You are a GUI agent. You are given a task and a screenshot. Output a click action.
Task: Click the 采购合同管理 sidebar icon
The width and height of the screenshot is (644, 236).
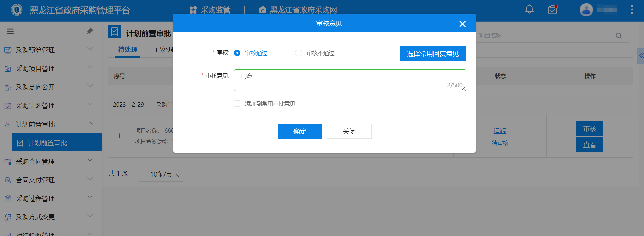click(8, 162)
